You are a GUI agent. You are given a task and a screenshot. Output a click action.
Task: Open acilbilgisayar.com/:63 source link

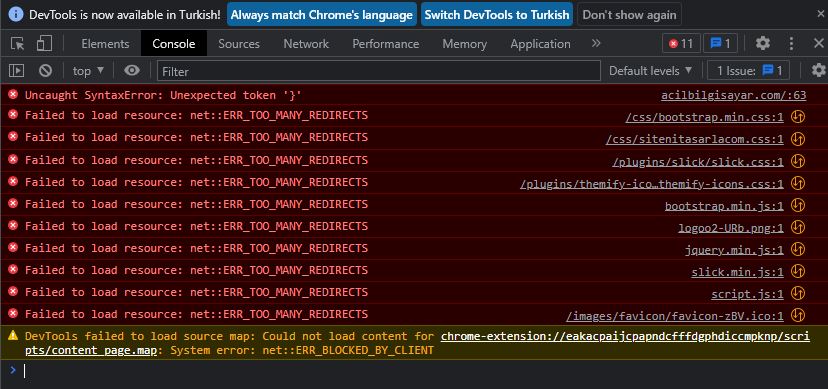click(x=733, y=96)
